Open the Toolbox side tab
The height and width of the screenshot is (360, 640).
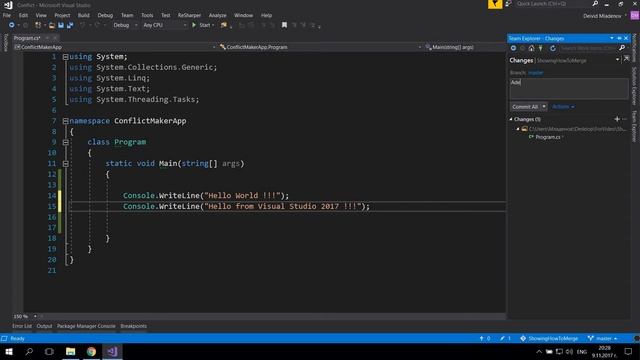[5, 43]
